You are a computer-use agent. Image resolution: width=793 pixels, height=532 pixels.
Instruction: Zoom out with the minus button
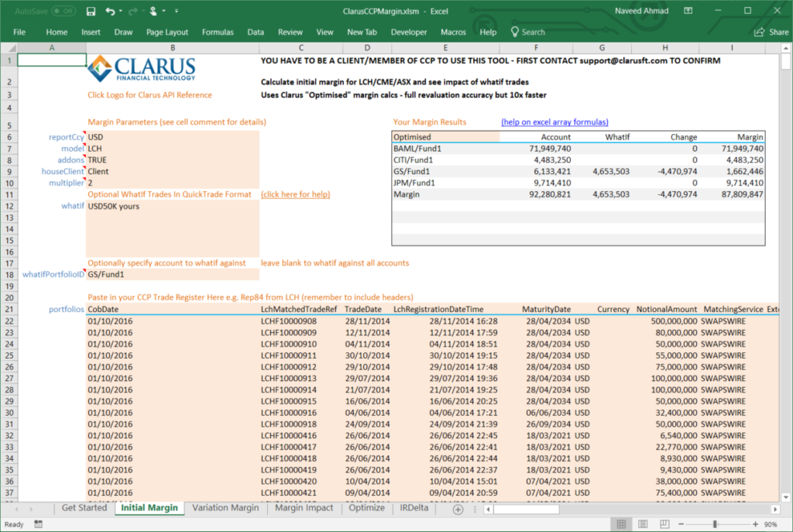click(681, 524)
